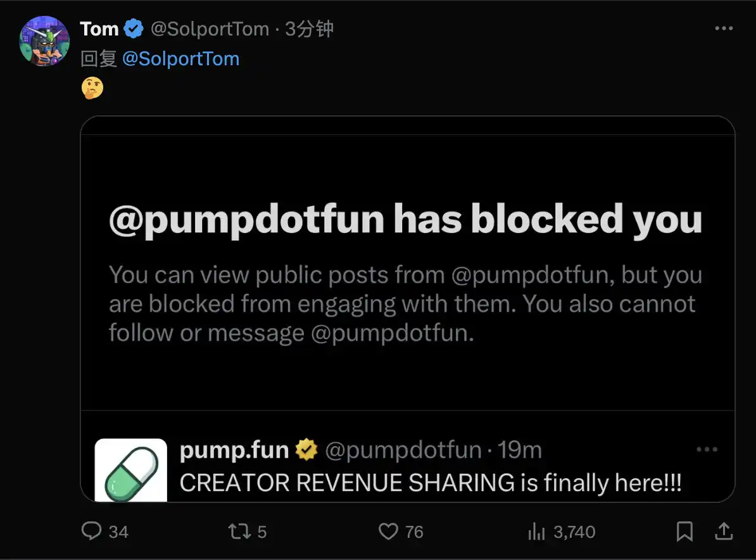Viewport: 756px width, 560px height.
Task: Open Tom's profile avatar
Action: pyautogui.click(x=44, y=42)
